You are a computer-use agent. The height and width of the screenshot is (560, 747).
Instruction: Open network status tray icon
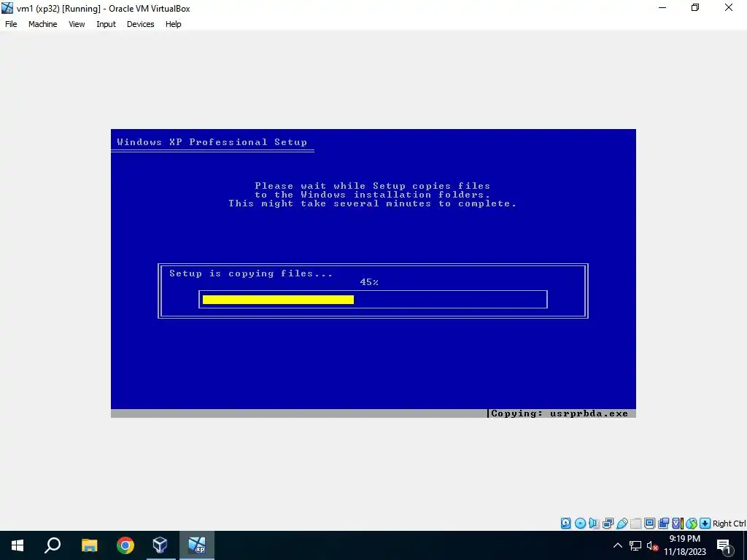[x=635, y=545]
